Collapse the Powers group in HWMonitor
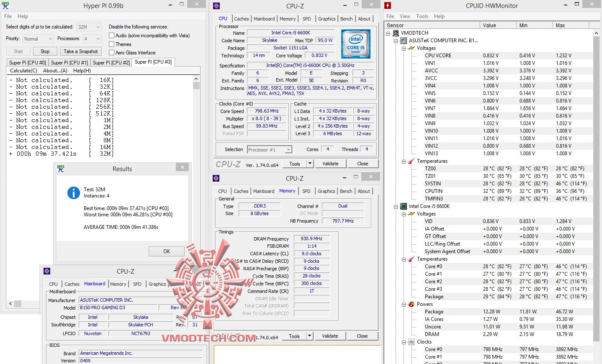602x364 pixels. pos(404,304)
